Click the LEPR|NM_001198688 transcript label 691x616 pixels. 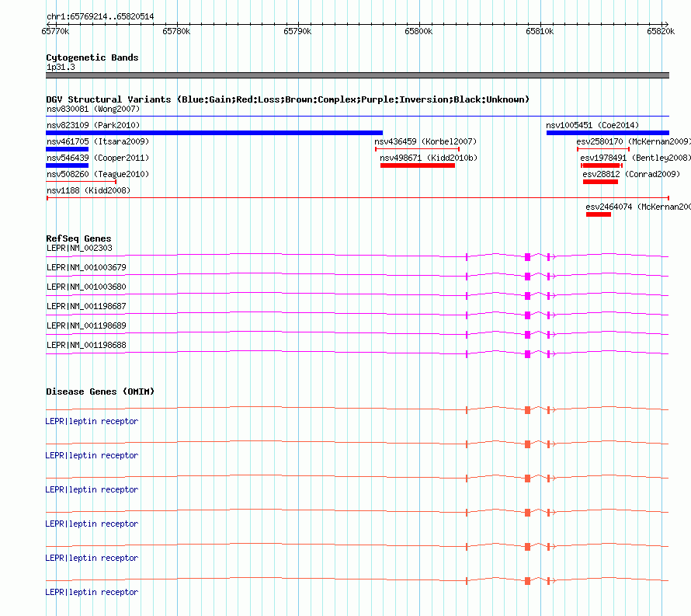(86, 345)
